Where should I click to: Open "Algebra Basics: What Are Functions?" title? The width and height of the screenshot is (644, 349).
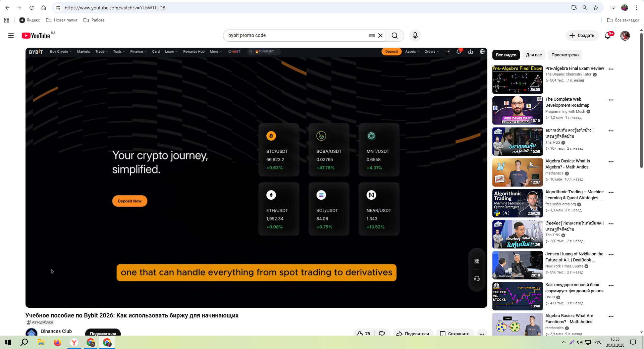pyautogui.click(x=569, y=319)
